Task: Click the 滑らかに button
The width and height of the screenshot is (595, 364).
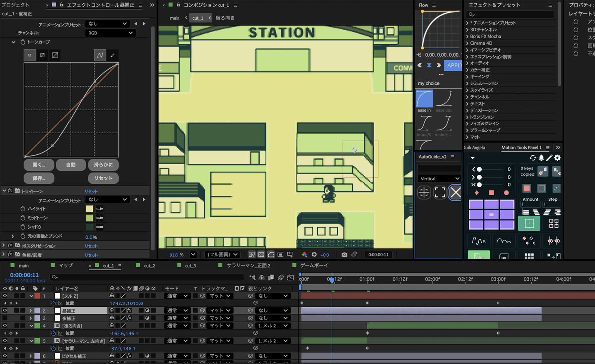Action: point(103,164)
